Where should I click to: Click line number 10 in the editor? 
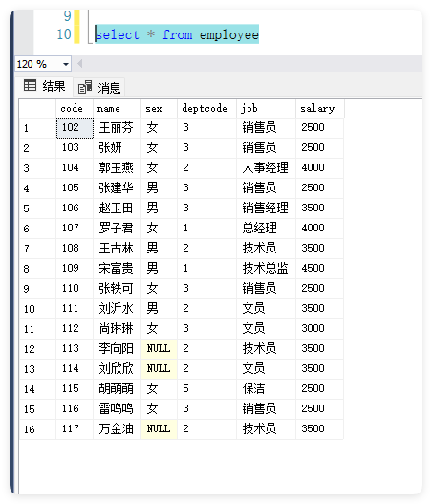click(64, 34)
